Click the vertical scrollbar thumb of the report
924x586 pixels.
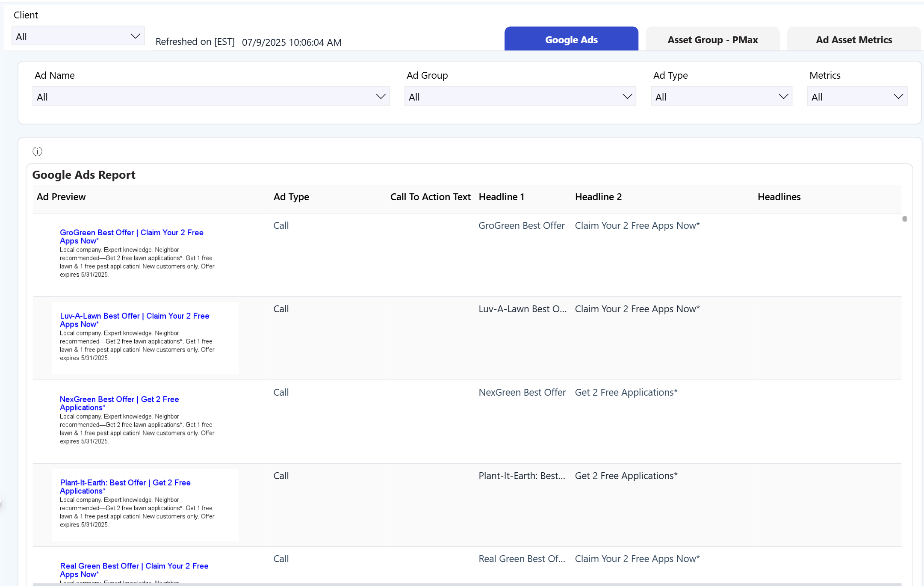[904, 219]
